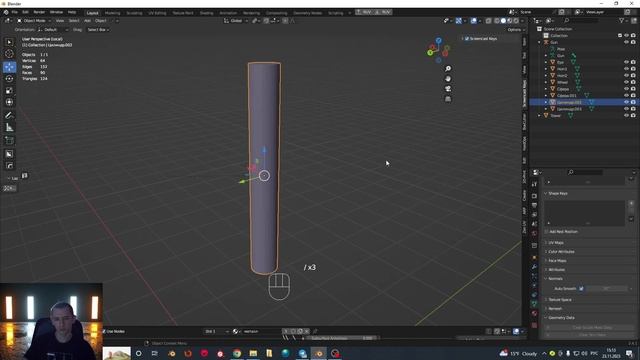Viewport: 640px width, 360px height.
Task: Open the Global transform orientation dropdown
Action: (x=236, y=20)
